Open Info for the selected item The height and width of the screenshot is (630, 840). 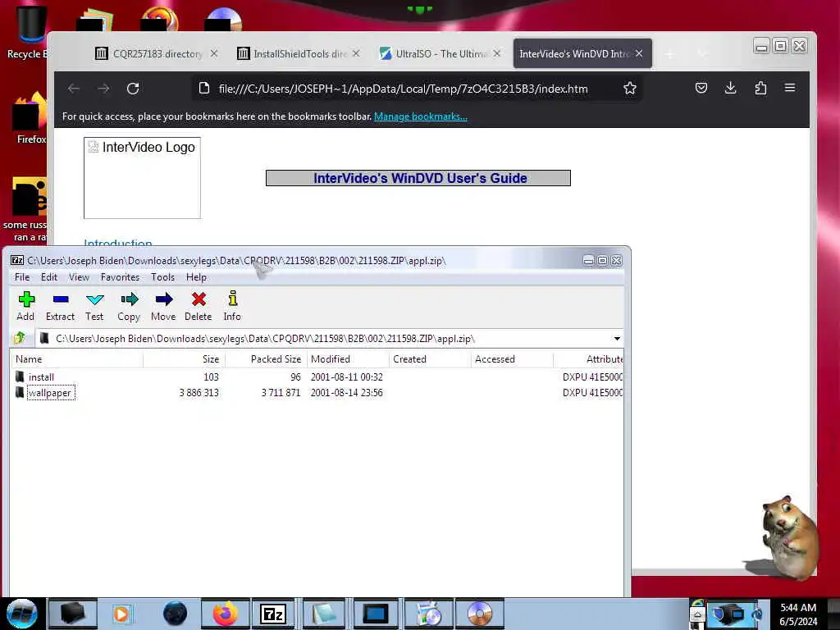(232, 306)
